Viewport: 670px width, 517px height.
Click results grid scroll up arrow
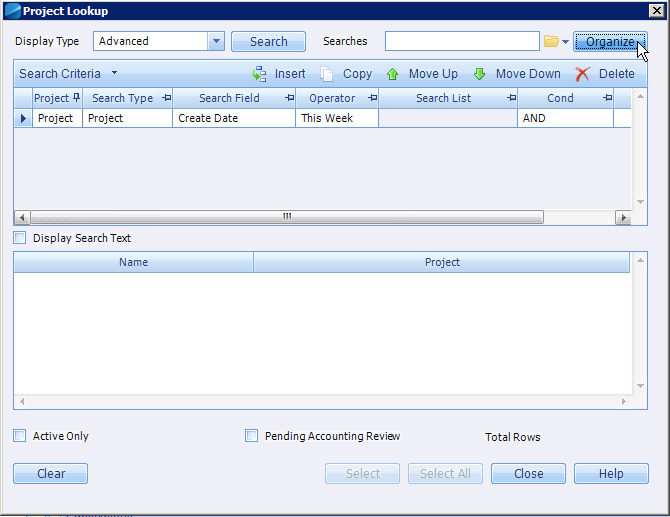click(640, 260)
